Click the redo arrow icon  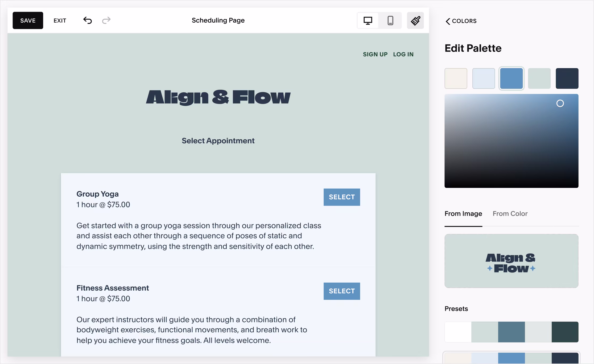coord(106,20)
